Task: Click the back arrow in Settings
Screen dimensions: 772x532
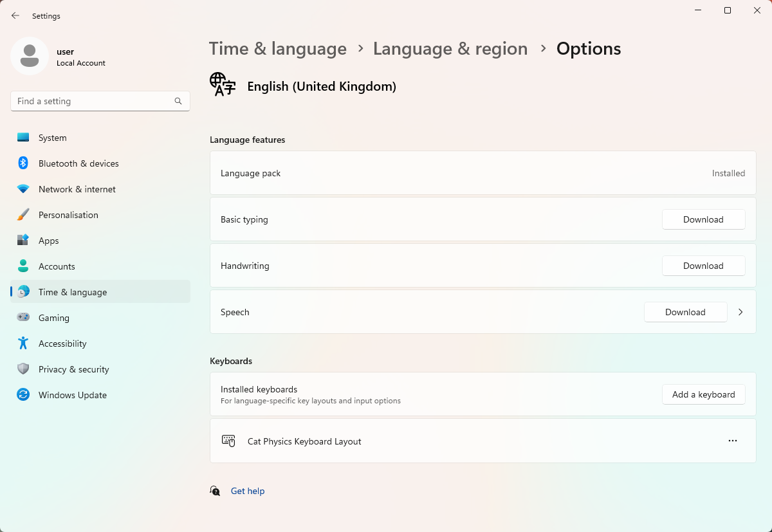Action: (x=15, y=15)
